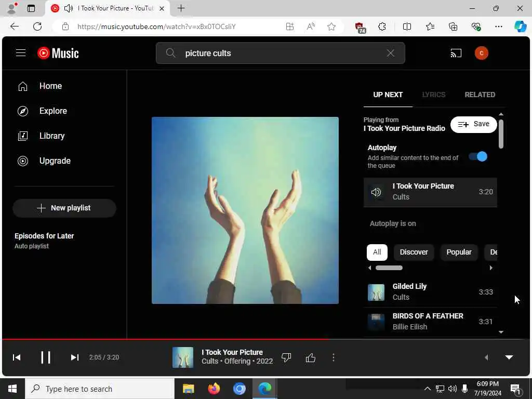Skip to previous track

[x=17, y=357]
